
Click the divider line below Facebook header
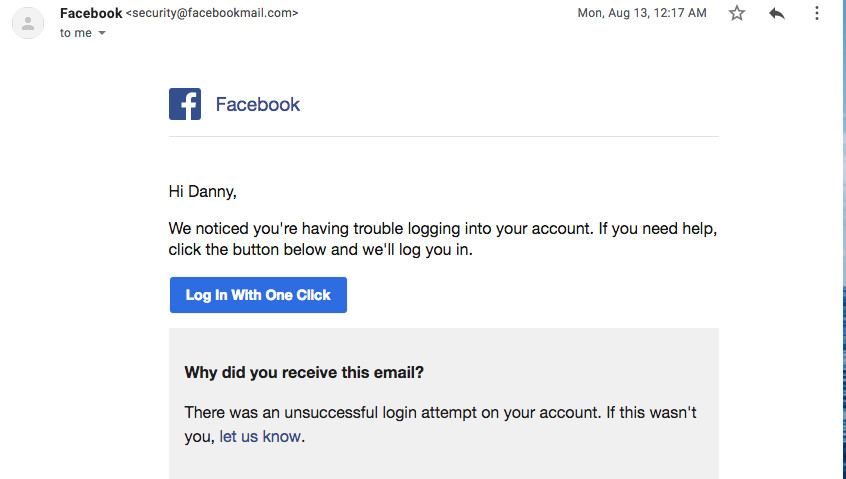443,136
